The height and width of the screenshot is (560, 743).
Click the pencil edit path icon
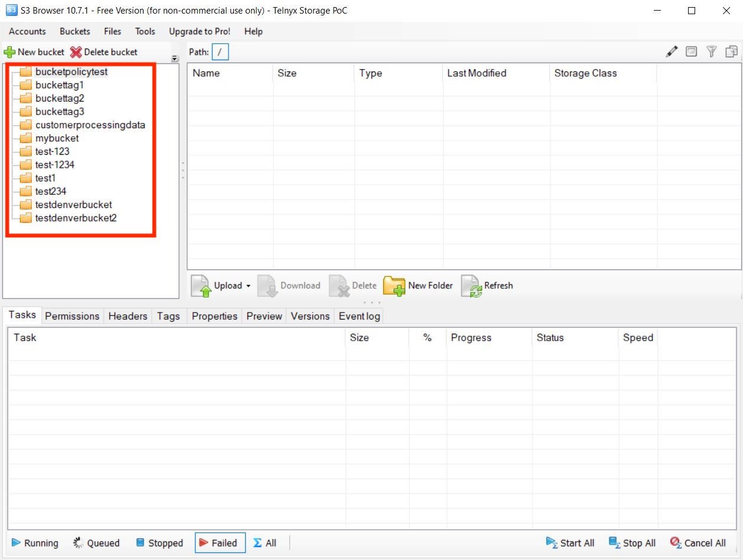[x=672, y=52]
